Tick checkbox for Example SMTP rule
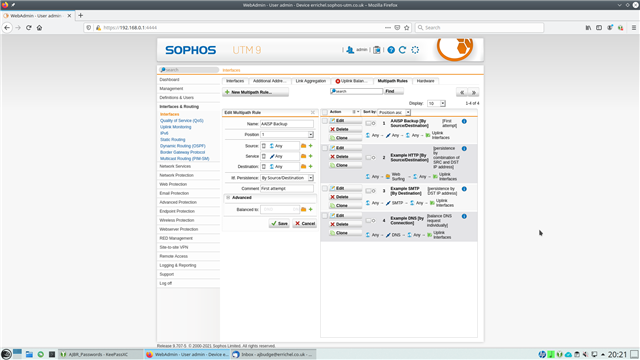The width and height of the screenshot is (640, 360). click(325, 189)
